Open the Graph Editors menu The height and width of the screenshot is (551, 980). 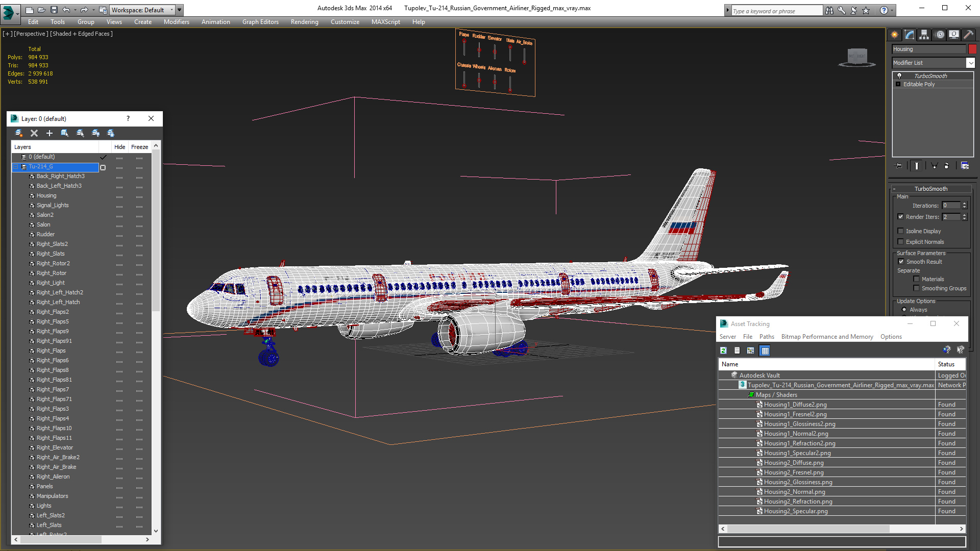point(260,22)
